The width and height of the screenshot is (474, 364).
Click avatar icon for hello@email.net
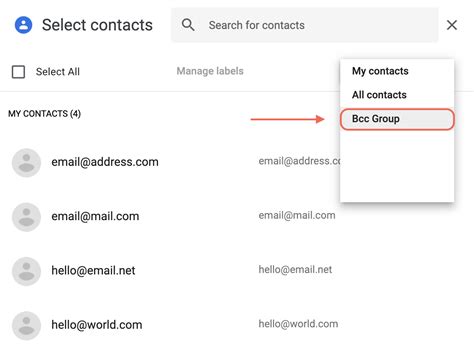point(26,271)
